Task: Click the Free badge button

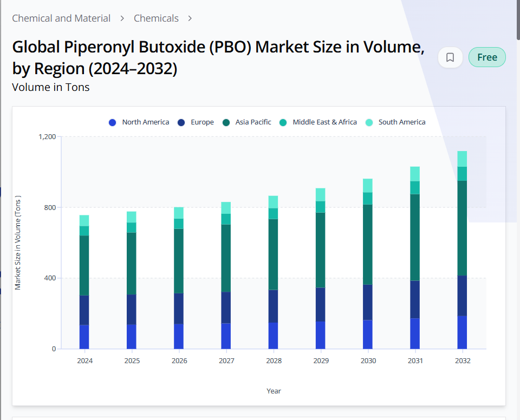Action: point(487,57)
